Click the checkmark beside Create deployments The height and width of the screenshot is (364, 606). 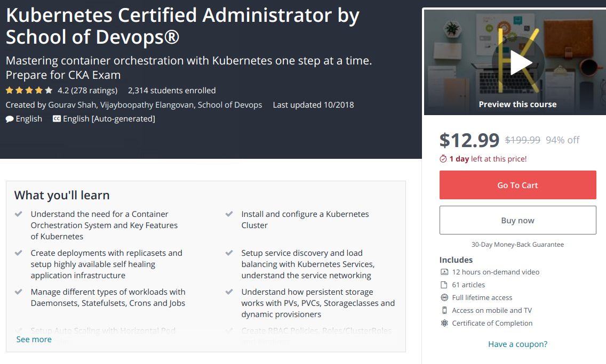coord(19,253)
